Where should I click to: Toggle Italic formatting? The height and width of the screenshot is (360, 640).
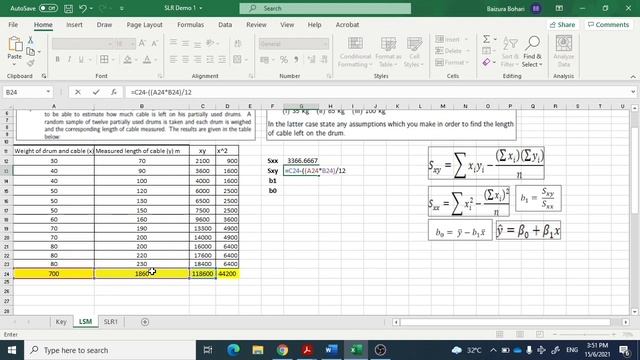click(69, 60)
